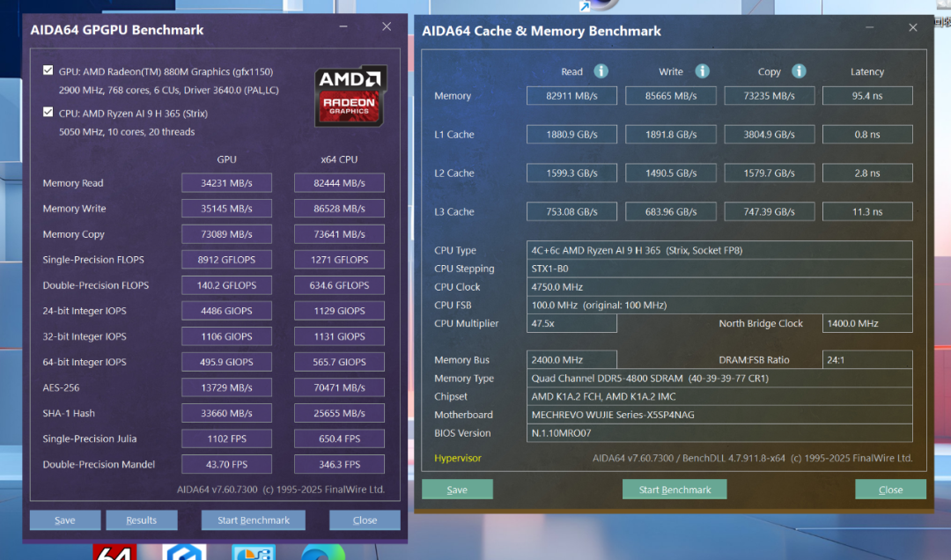Select x64 CPU Memory Read value 82444 MB/s
951x560 pixels.
(339, 182)
